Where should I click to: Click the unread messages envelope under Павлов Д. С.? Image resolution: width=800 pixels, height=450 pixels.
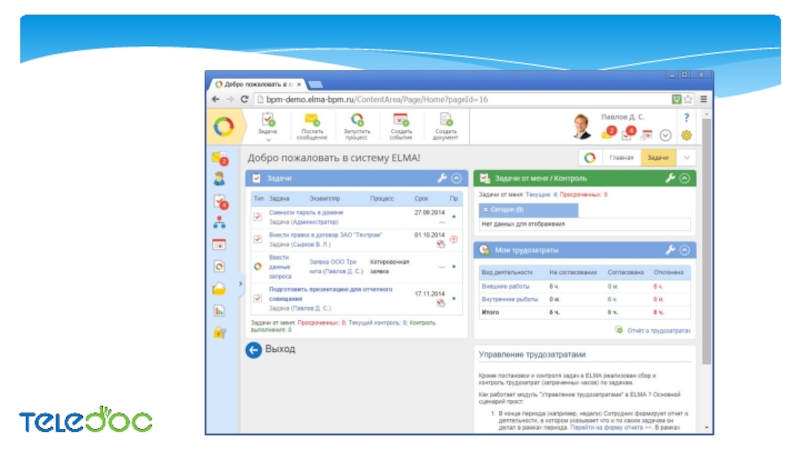tap(608, 133)
